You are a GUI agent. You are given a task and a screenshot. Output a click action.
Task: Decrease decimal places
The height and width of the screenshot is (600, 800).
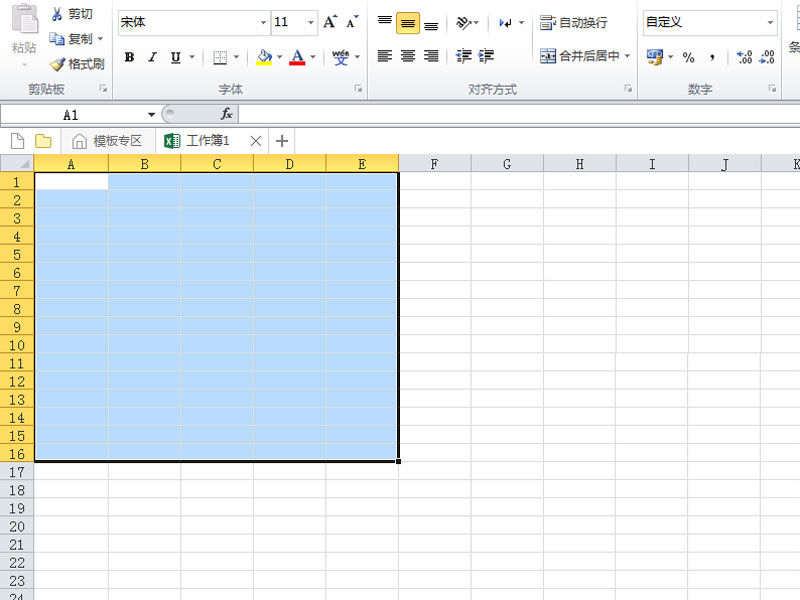[x=767, y=57]
